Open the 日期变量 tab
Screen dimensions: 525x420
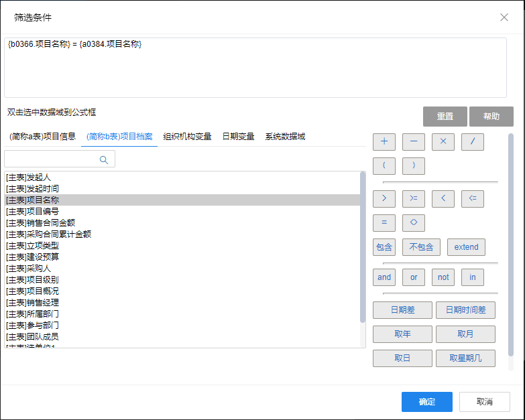click(239, 137)
